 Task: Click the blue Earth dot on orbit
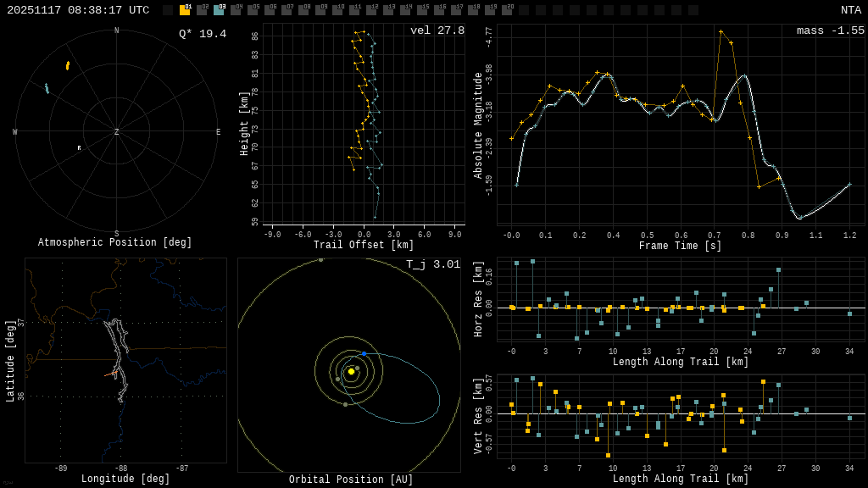click(364, 353)
